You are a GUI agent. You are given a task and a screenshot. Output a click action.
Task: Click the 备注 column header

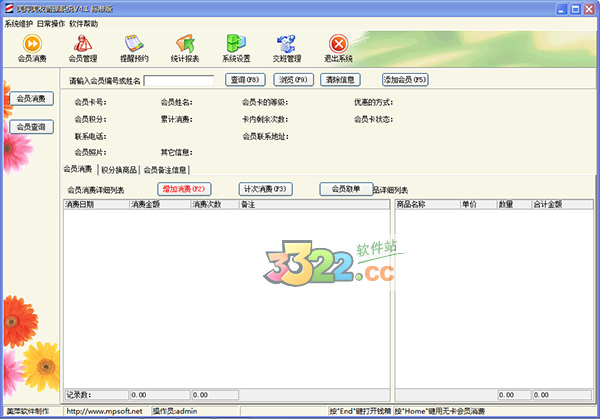[314, 204]
